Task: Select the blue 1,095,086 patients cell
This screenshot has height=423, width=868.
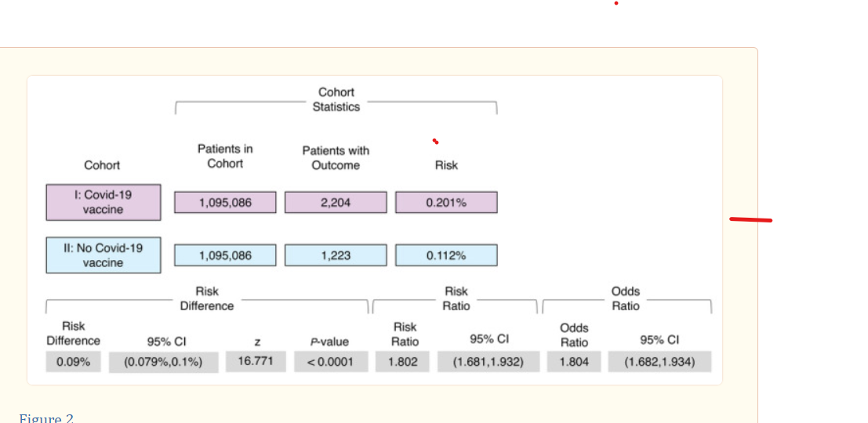Action: coord(225,255)
